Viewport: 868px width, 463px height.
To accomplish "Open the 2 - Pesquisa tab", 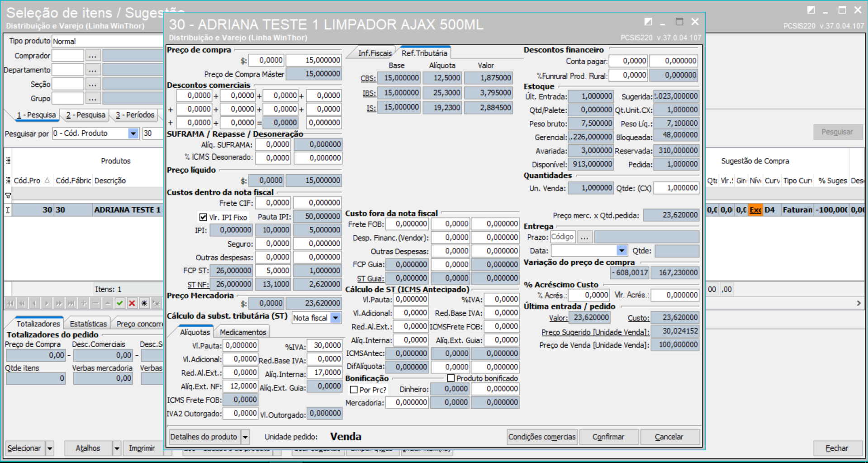I will 85,115.
